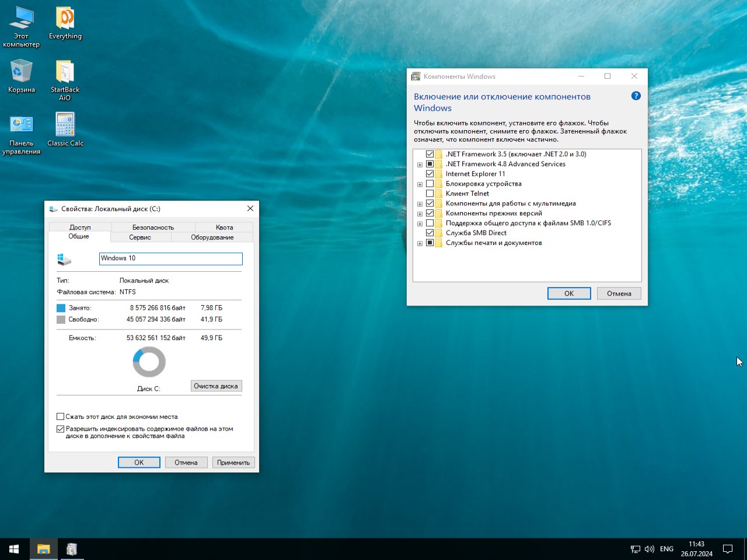
Task: Toggle the Службы печати и документов checkbox
Action: coord(430,243)
